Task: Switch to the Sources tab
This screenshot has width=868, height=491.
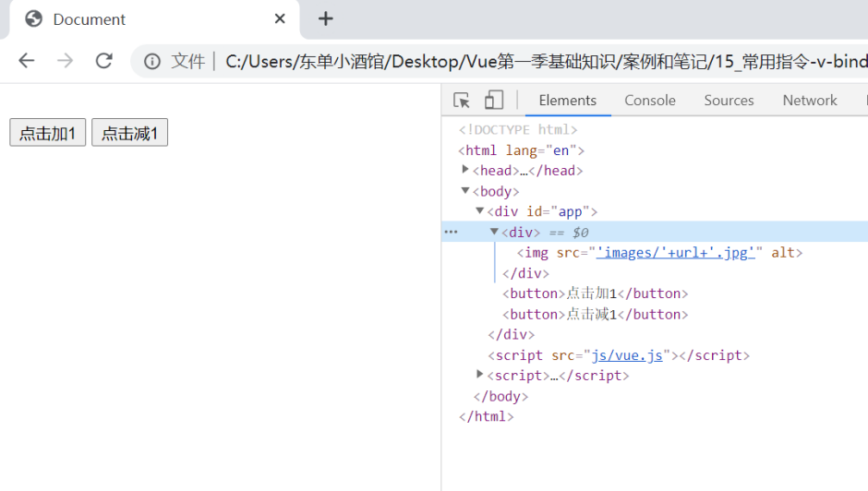Action: 729,101
